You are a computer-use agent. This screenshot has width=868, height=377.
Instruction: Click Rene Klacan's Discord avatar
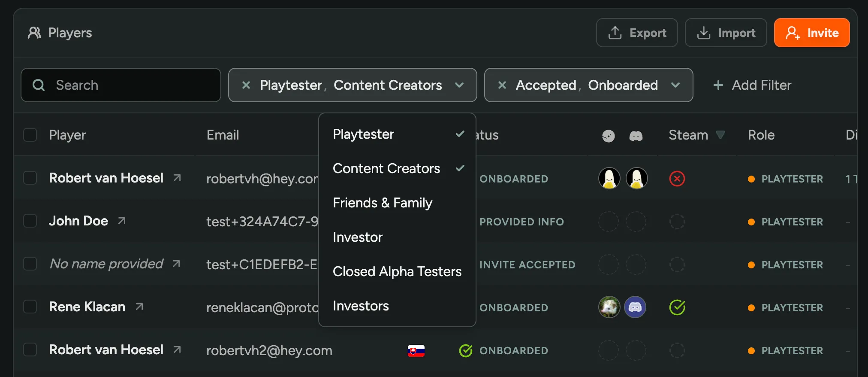click(635, 307)
